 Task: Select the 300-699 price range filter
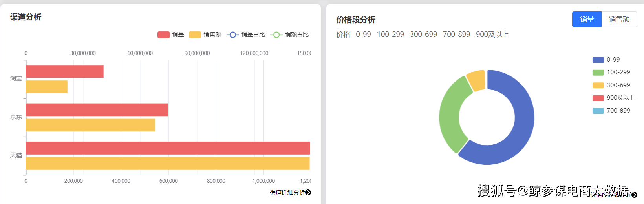423,35
